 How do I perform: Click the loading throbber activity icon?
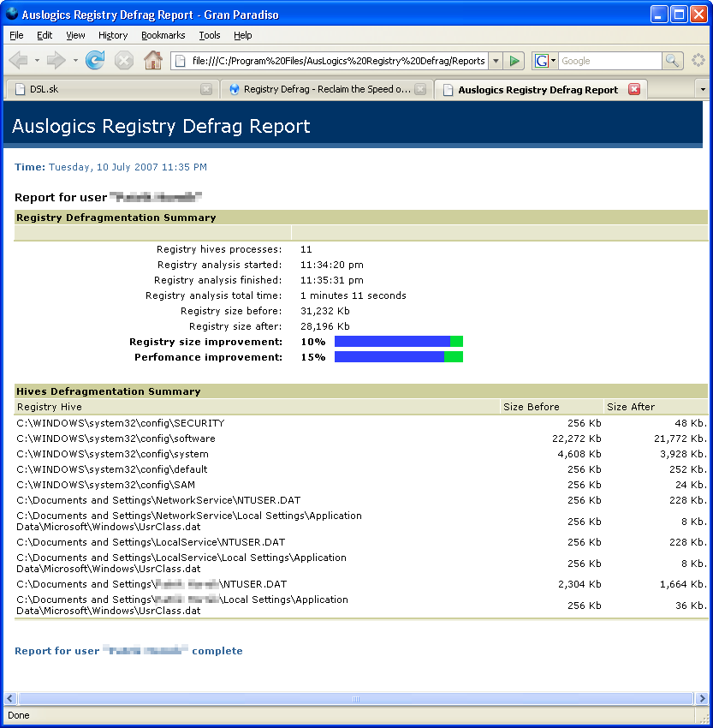coord(698,60)
